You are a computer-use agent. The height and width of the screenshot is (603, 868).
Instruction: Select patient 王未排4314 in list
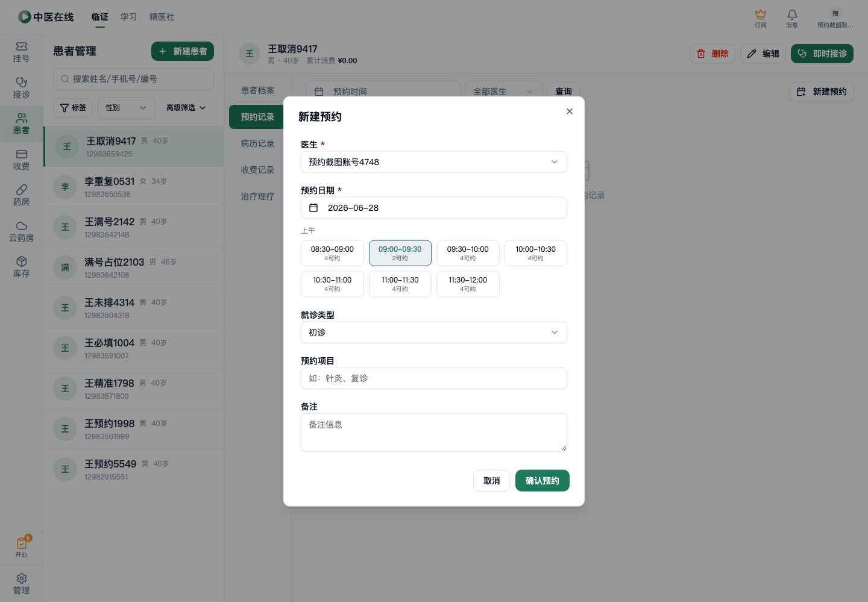[134, 308]
